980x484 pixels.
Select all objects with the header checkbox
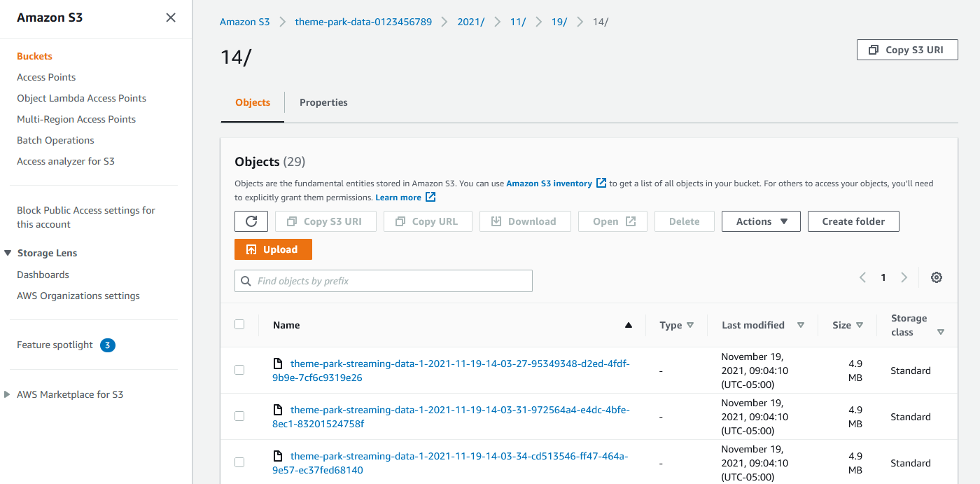(x=239, y=324)
